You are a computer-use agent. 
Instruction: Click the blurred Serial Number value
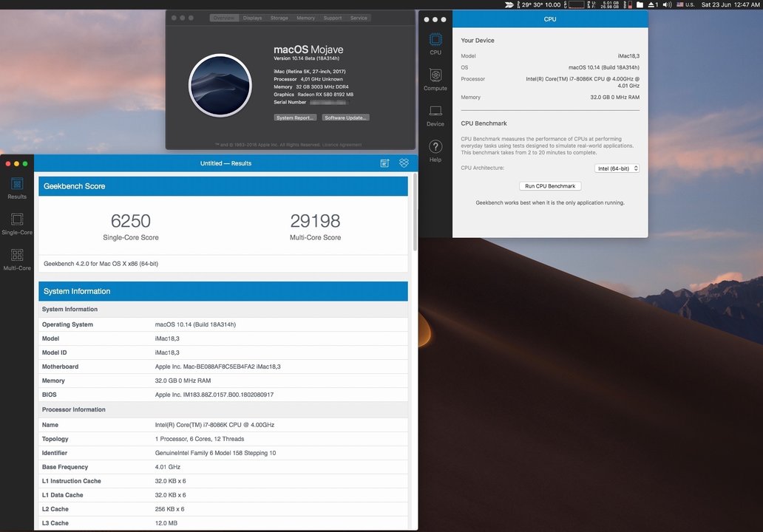[x=329, y=102]
